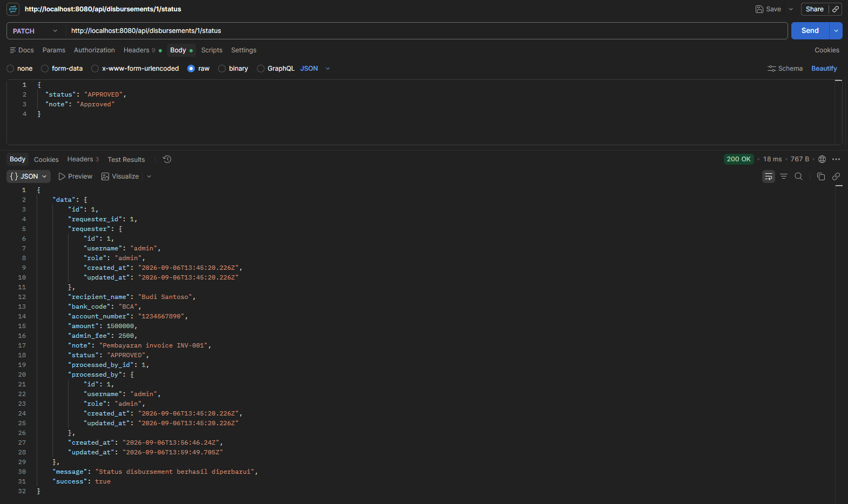Screen dimensions: 848x504
Task: Open response more options ellipsis
Action: pyautogui.click(x=836, y=159)
